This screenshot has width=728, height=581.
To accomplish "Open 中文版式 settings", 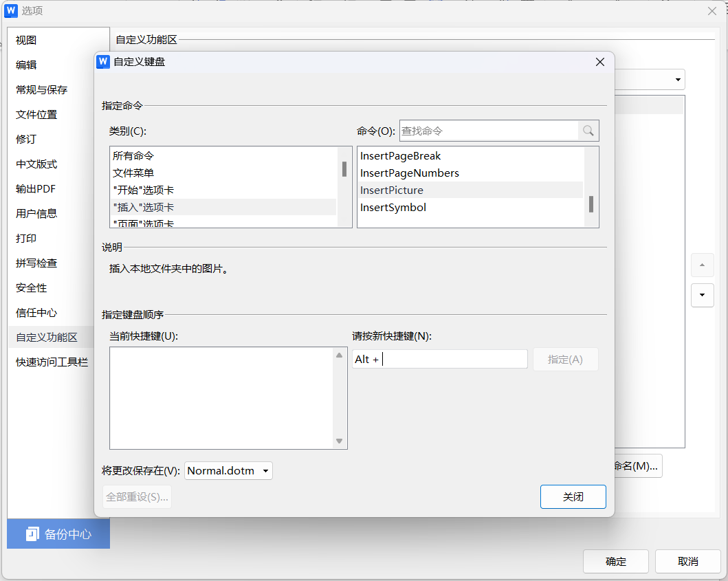I will (x=36, y=164).
